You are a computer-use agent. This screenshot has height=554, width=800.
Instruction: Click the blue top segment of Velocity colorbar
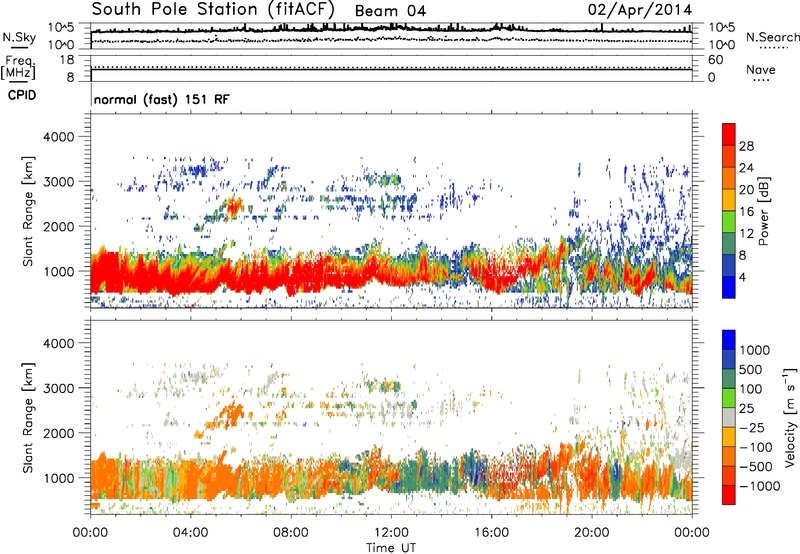pos(729,340)
